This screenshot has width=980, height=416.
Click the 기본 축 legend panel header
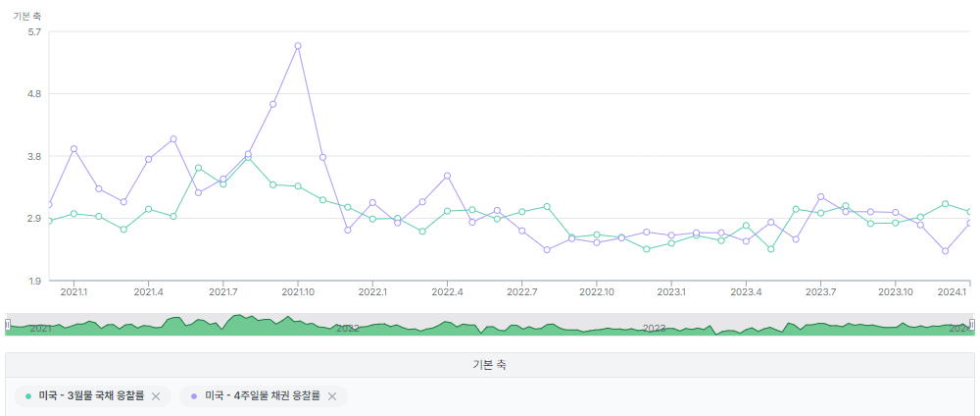(x=488, y=365)
